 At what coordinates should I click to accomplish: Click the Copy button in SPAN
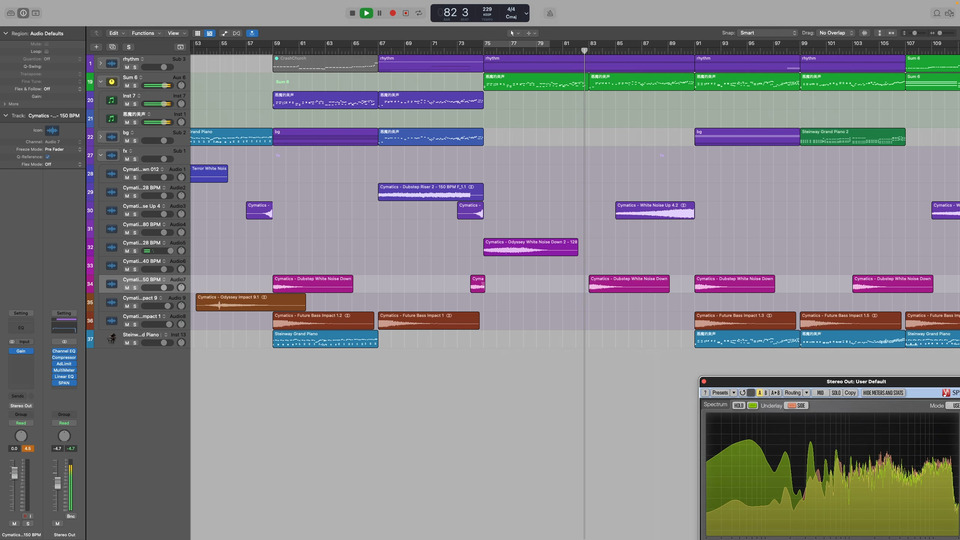pos(850,393)
